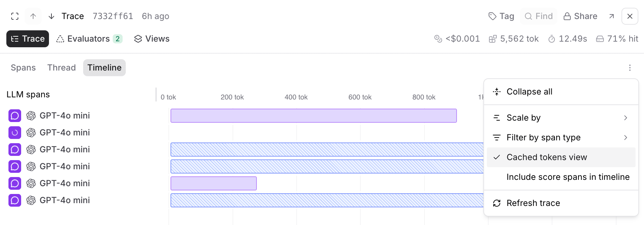This screenshot has width=644, height=225.
Task: Switch to the Thread view
Action: [x=62, y=68]
